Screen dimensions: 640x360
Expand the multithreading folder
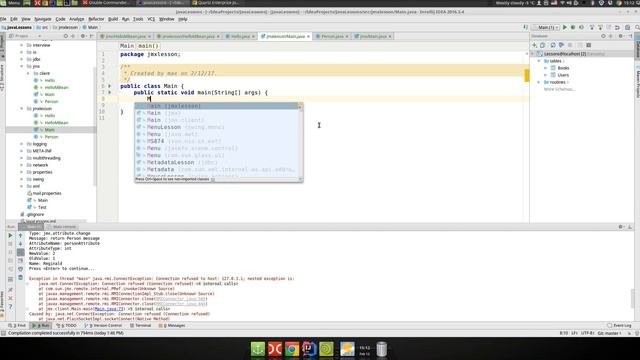(x=22, y=158)
